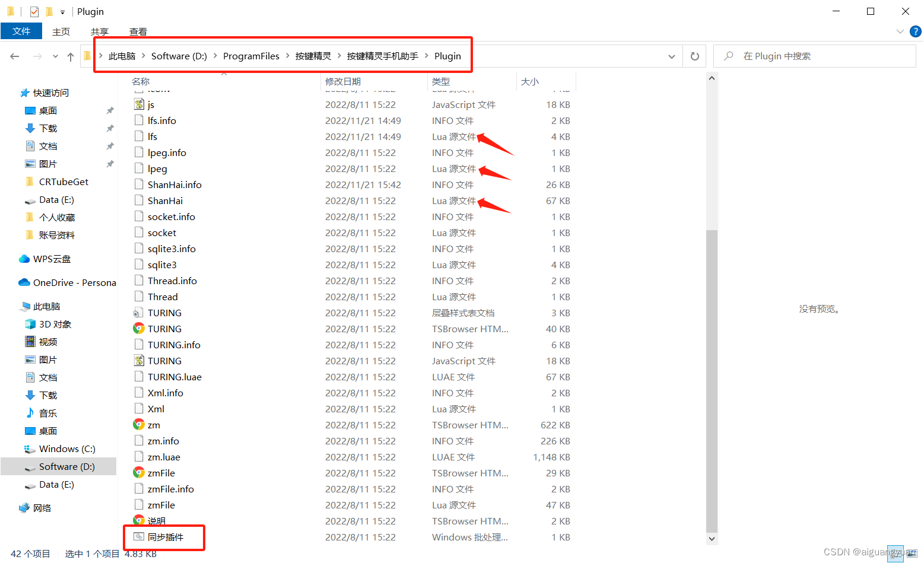Image resolution: width=924 pixels, height=563 pixels.
Task: Select the zmFile TSBrowser HTML file icon
Action: pyautogui.click(x=139, y=473)
